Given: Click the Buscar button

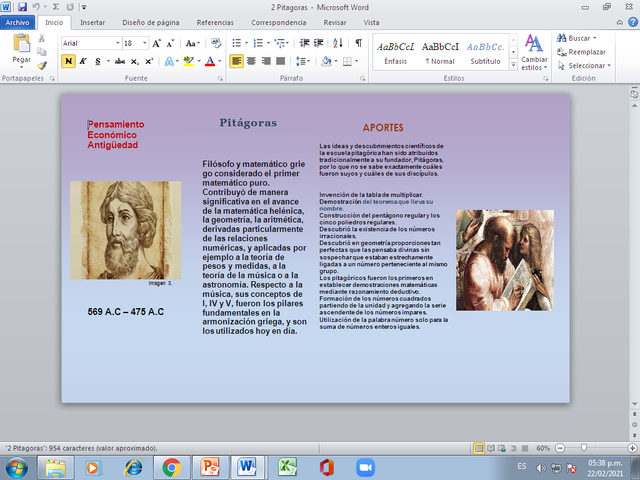Looking at the screenshot, I should pos(580,37).
